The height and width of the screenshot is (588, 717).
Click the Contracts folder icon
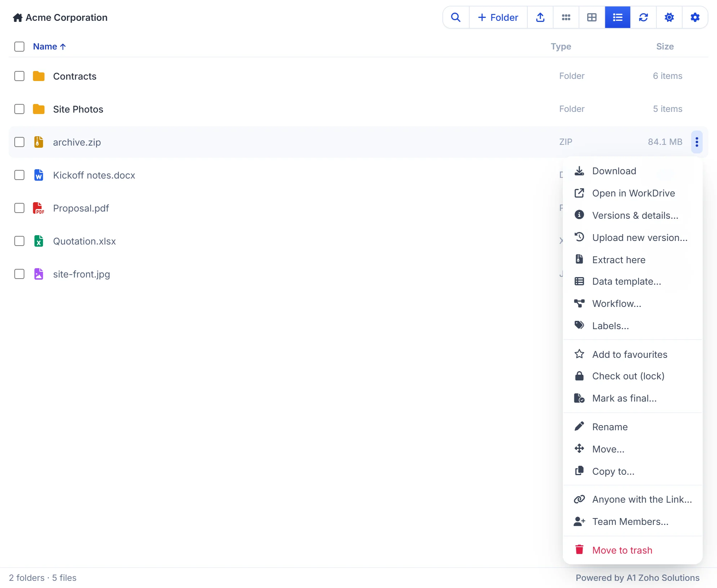(x=39, y=76)
